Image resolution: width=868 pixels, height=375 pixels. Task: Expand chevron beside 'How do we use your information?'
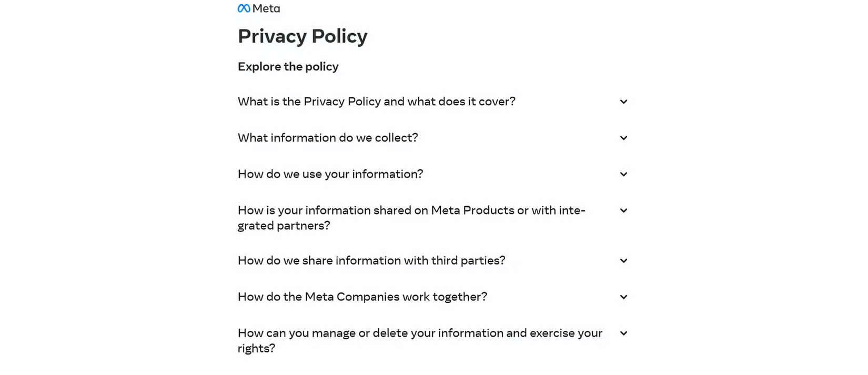623,174
